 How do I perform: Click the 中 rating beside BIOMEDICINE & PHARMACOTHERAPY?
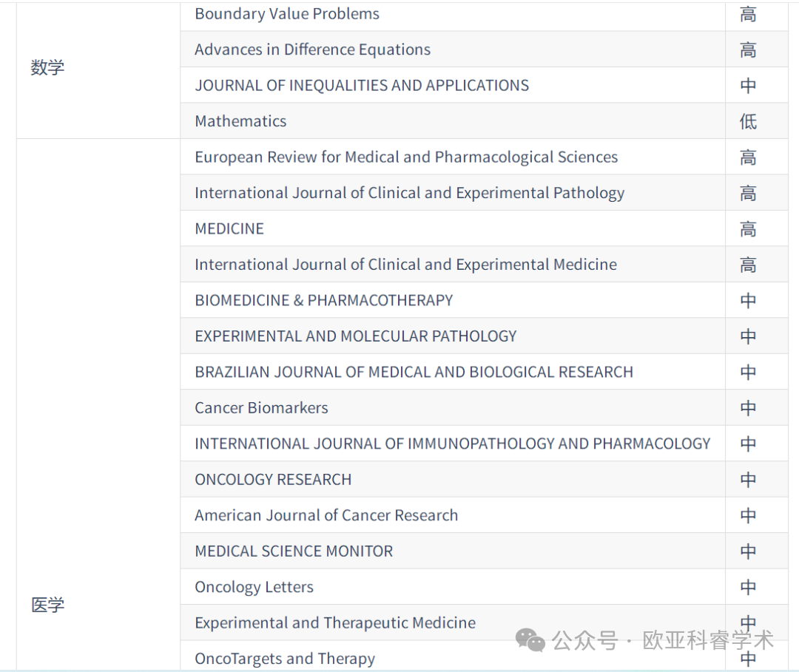coord(748,300)
